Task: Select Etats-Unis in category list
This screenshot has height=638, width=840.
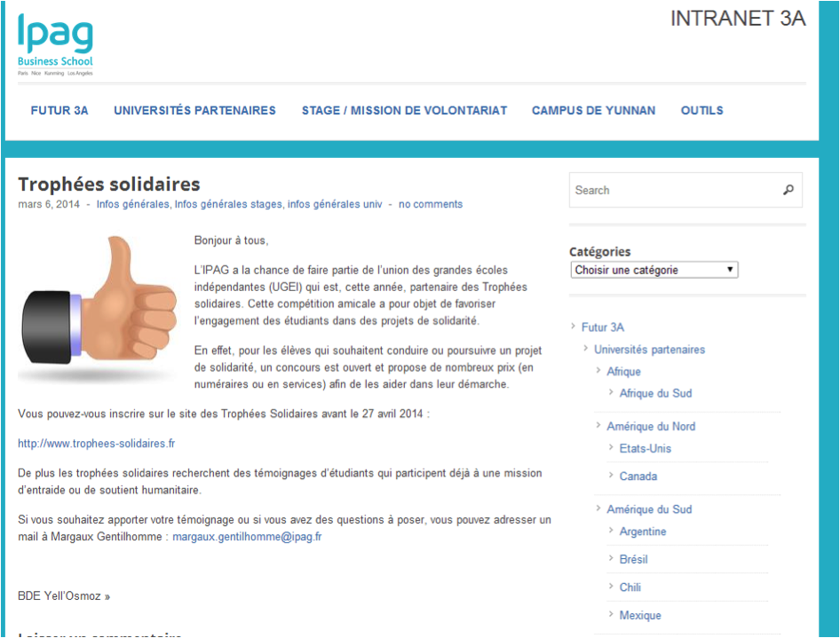Action: click(646, 448)
